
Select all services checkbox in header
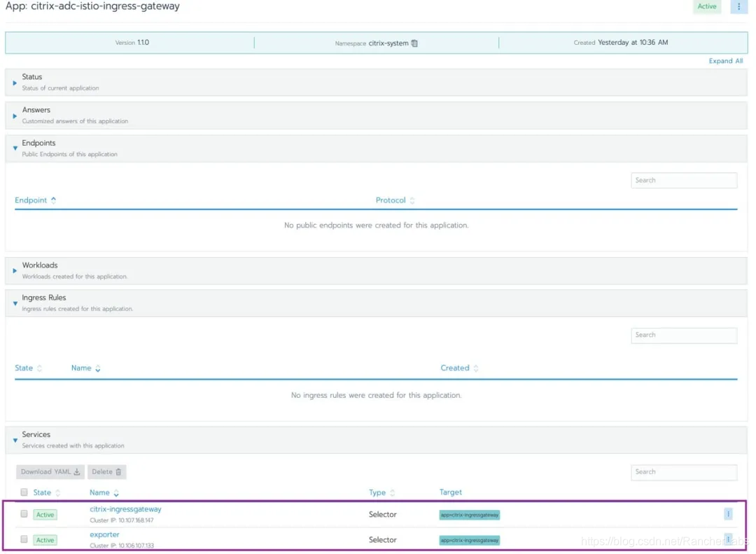(24, 492)
